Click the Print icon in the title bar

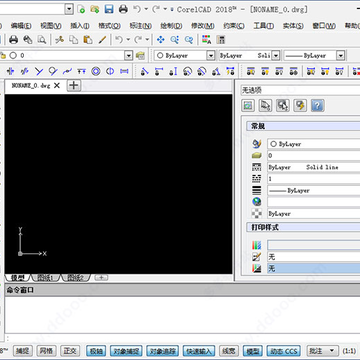tap(123, 9)
